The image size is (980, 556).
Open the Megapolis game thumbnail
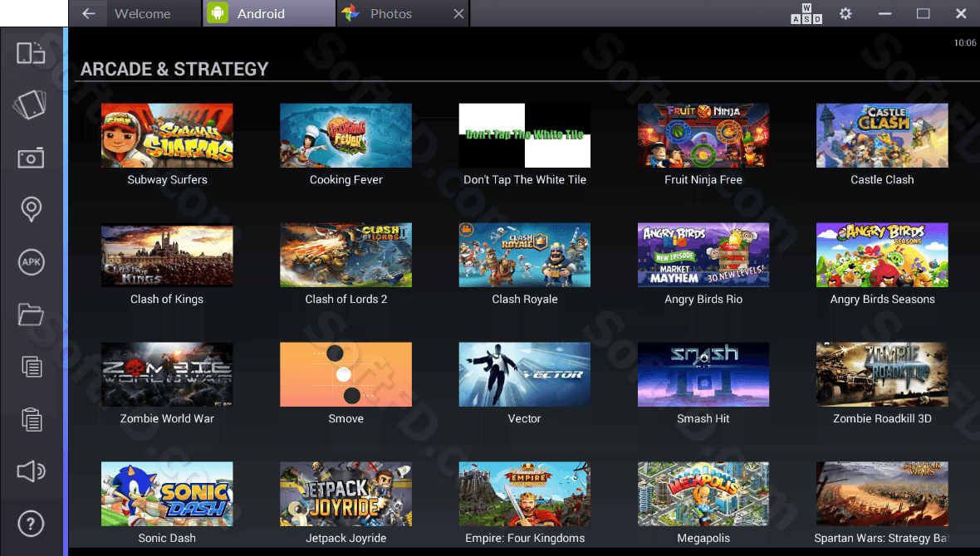point(703,494)
